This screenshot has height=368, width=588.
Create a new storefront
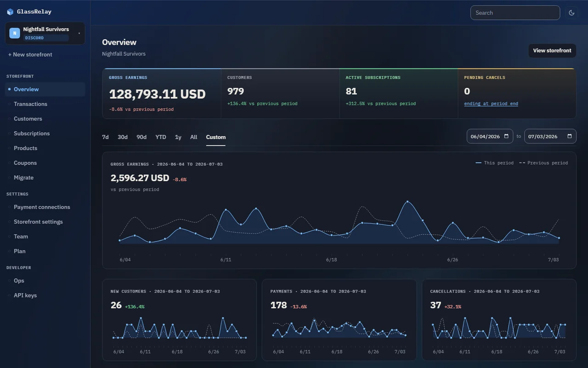click(30, 54)
